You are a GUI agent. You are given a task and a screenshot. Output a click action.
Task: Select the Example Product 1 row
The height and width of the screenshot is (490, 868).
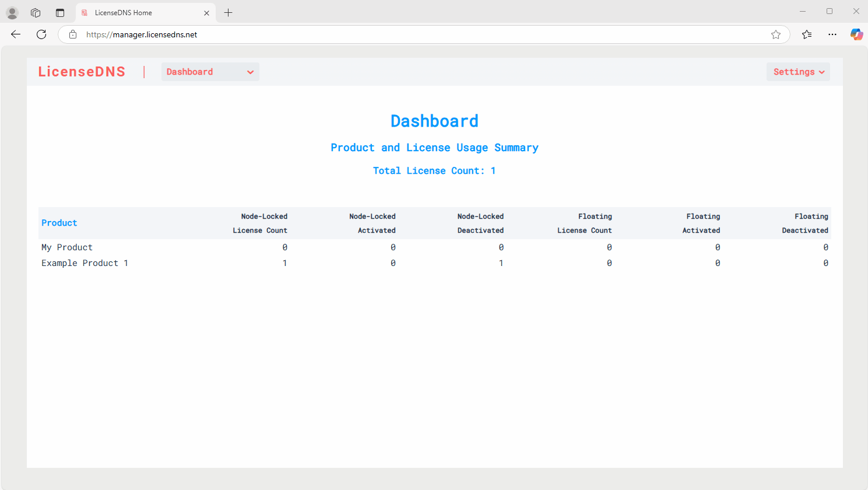[85, 263]
